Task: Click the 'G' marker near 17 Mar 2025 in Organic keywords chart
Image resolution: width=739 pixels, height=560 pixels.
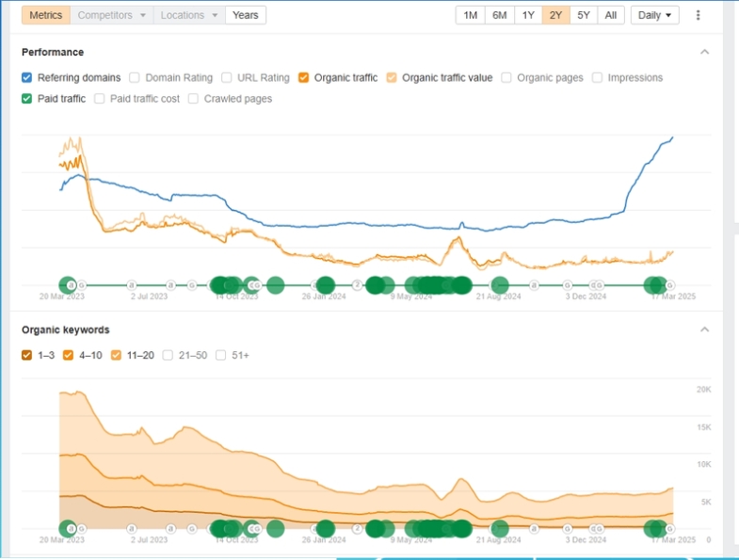Action: click(x=669, y=528)
